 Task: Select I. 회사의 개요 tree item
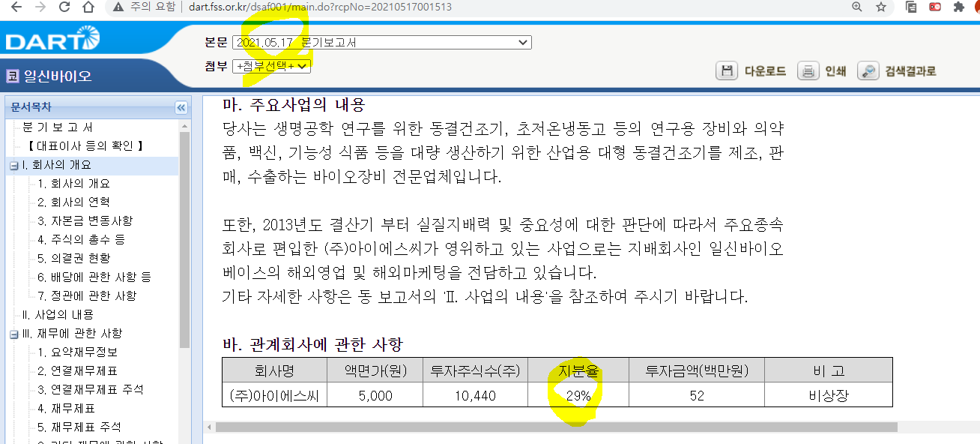click(57, 165)
